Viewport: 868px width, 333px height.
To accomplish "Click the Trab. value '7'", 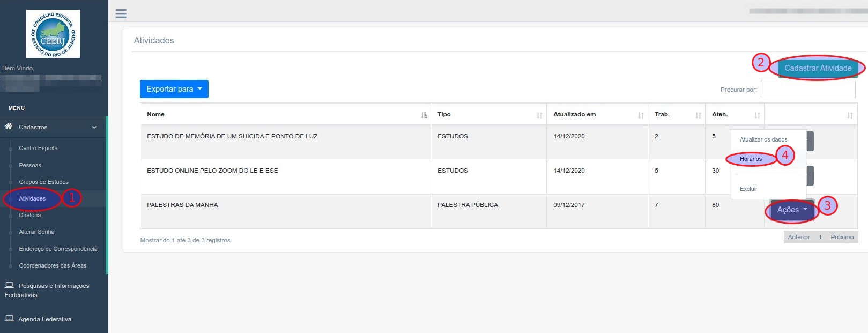I will 656,205.
